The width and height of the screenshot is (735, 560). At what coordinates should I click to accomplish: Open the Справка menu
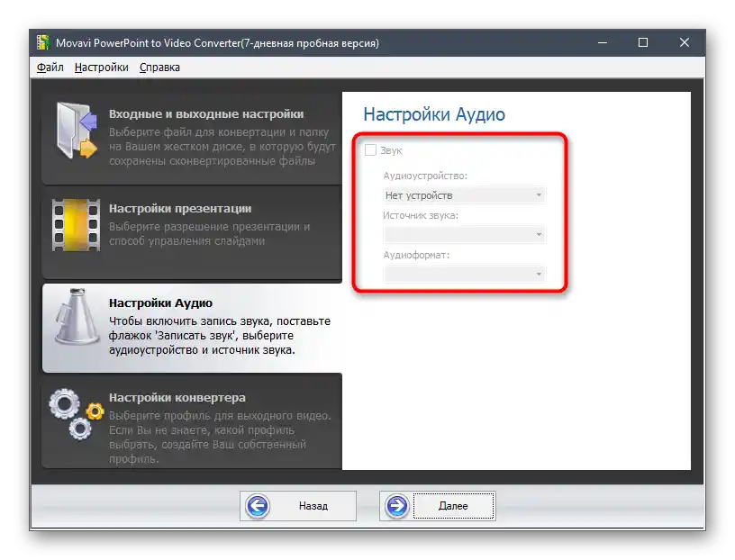[159, 68]
